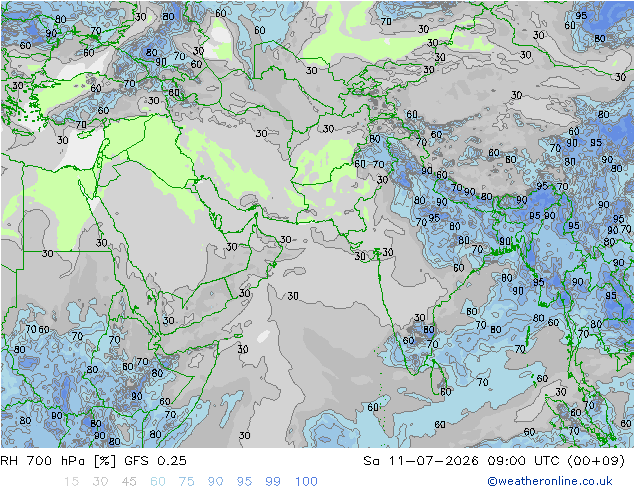The width and height of the screenshot is (634, 490).
Task: Click the ©weatheronline.co.uk link
Action: click(x=550, y=481)
